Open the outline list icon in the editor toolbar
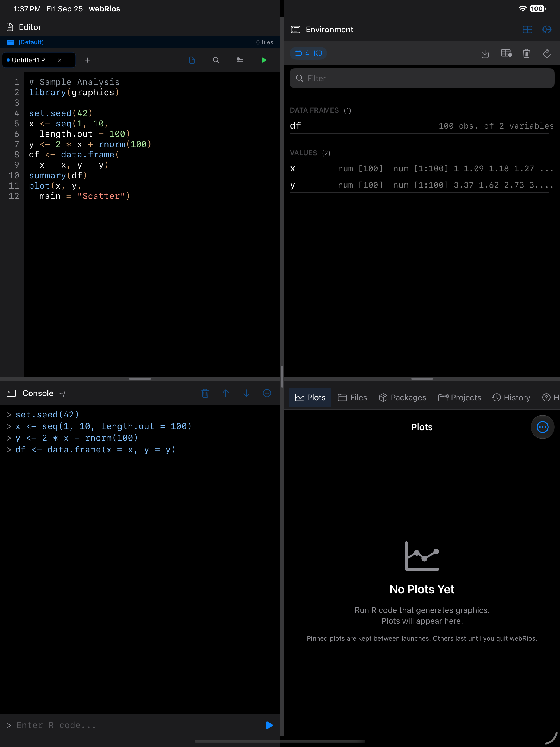The image size is (560, 747). pos(240,60)
